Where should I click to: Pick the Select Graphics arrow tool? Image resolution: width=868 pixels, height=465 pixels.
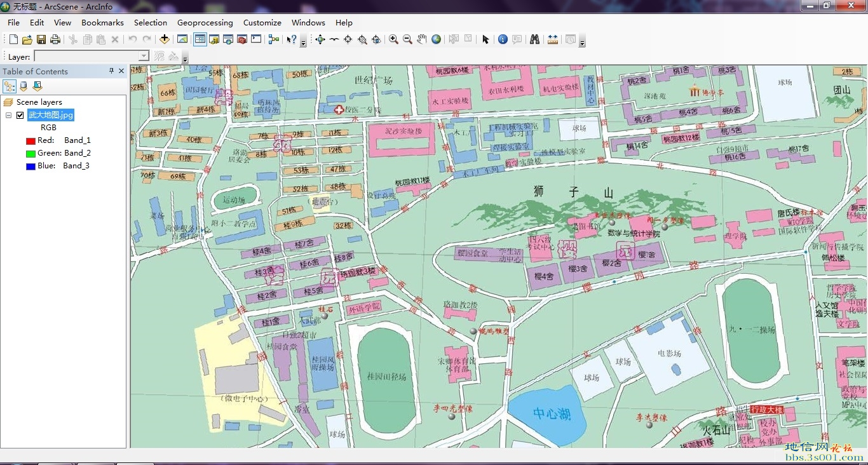point(485,39)
